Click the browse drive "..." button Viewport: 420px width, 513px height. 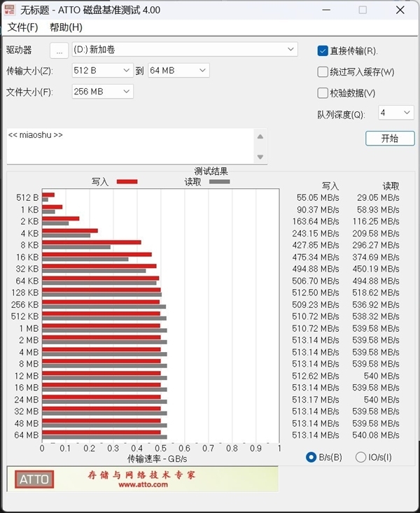point(59,50)
